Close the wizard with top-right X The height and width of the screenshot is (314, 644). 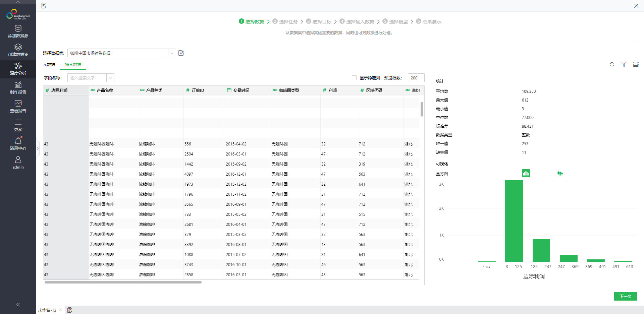(x=636, y=6)
